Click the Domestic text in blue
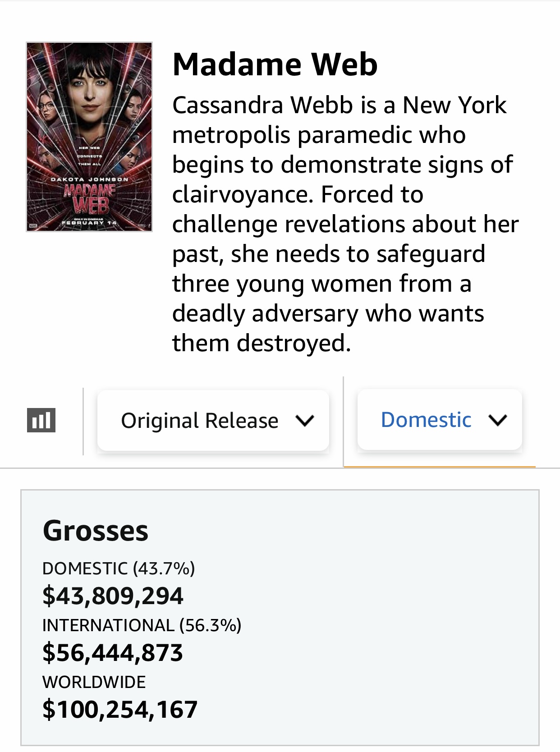The image size is (560, 752). (426, 420)
